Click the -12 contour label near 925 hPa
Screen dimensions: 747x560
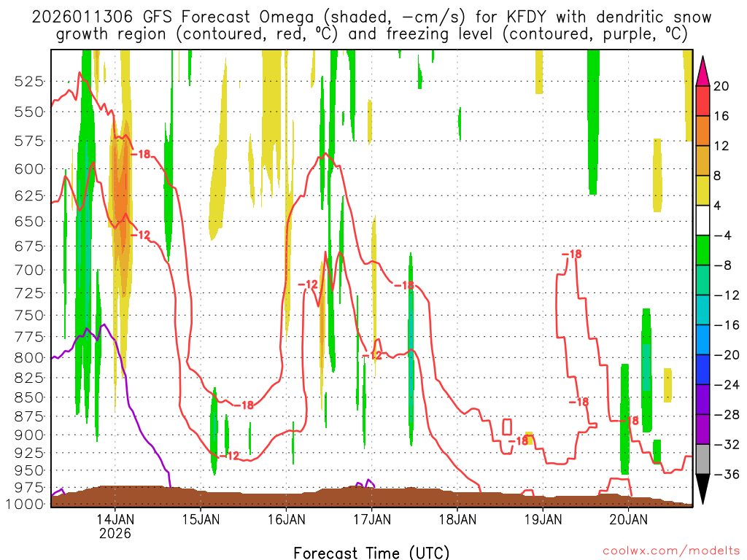[230, 456]
